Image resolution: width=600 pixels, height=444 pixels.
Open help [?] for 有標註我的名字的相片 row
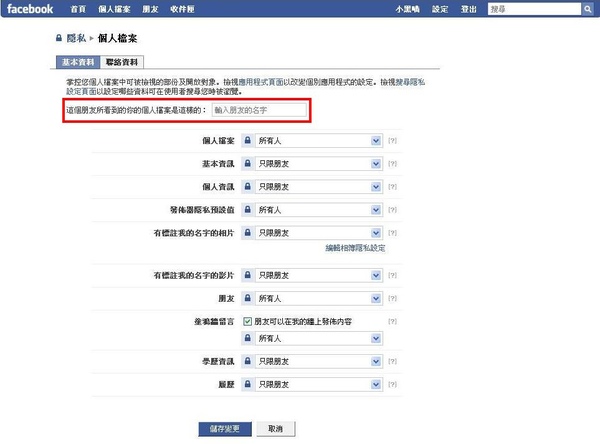[392, 232]
